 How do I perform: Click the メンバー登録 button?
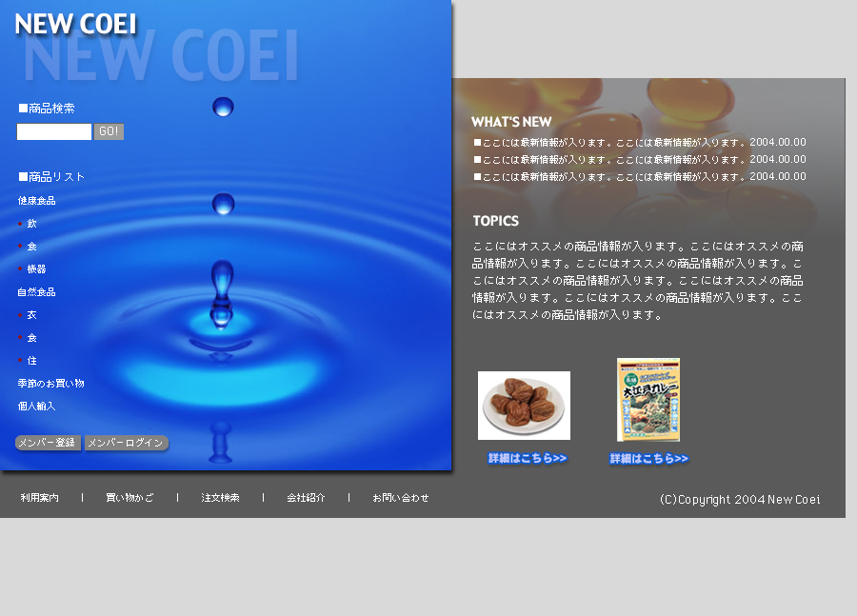click(x=48, y=443)
